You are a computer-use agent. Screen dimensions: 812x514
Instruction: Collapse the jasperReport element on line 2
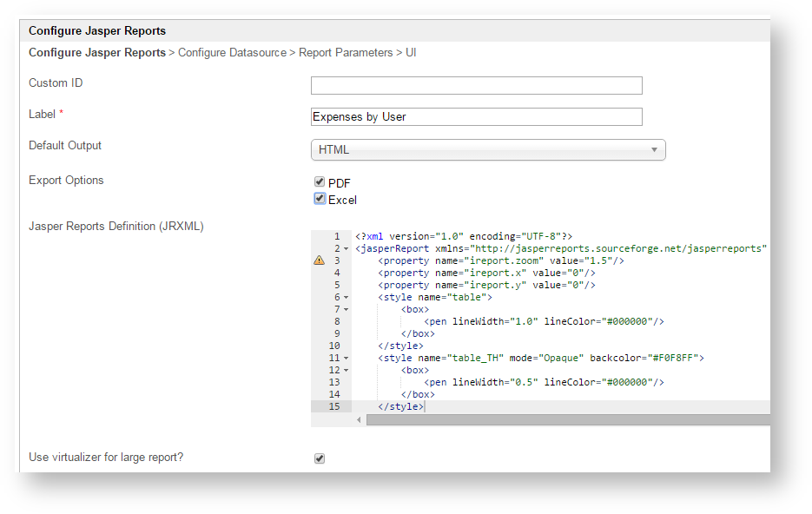(x=347, y=249)
